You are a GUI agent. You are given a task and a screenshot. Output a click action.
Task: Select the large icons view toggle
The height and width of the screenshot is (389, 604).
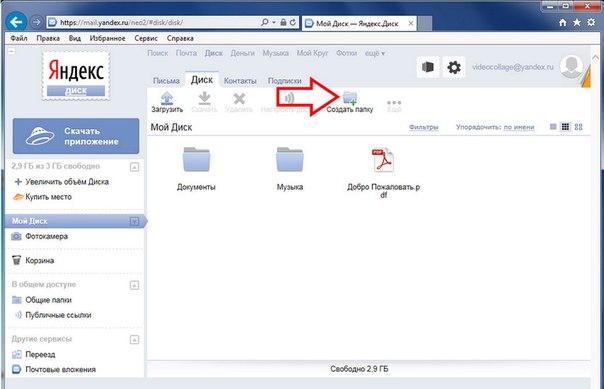click(x=578, y=127)
